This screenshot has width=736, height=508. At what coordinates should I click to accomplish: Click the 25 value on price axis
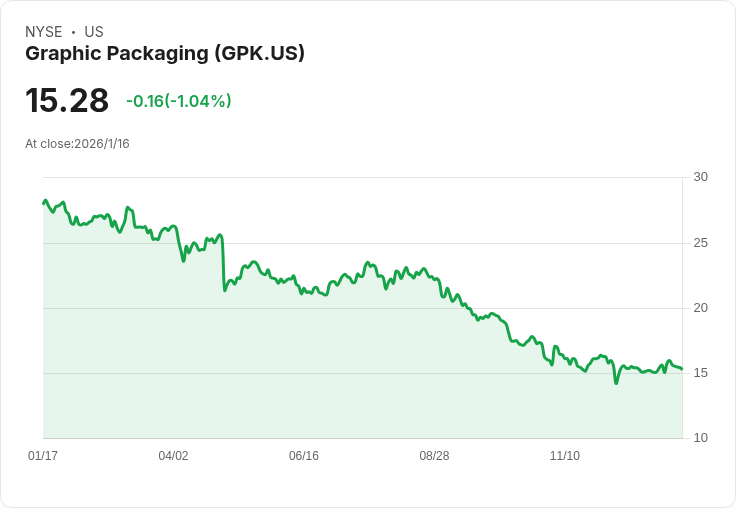[x=700, y=243]
